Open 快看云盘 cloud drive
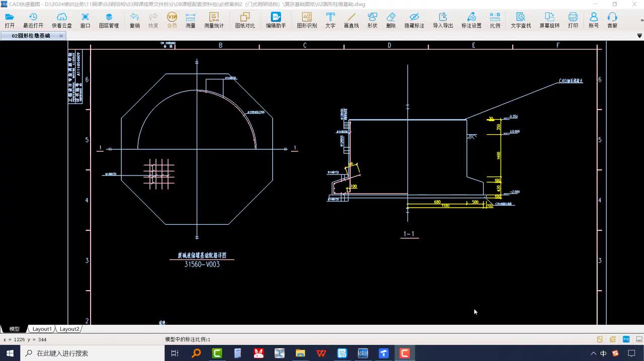This screenshot has width=644, height=361. click(61, 21)
